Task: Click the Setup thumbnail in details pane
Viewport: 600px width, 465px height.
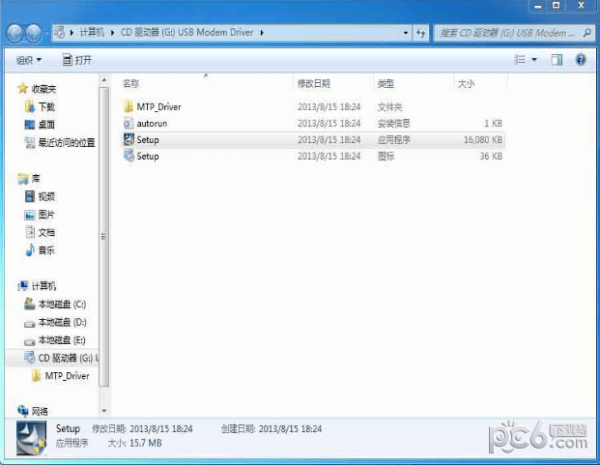Action: click(x=31, y=438)
